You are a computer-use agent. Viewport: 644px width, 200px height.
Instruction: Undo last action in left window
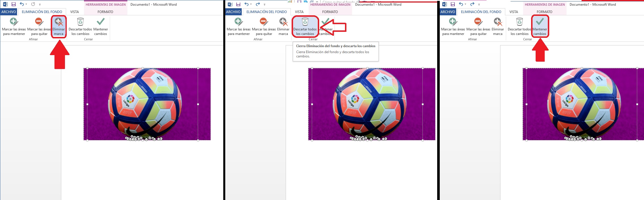(22, 4)
